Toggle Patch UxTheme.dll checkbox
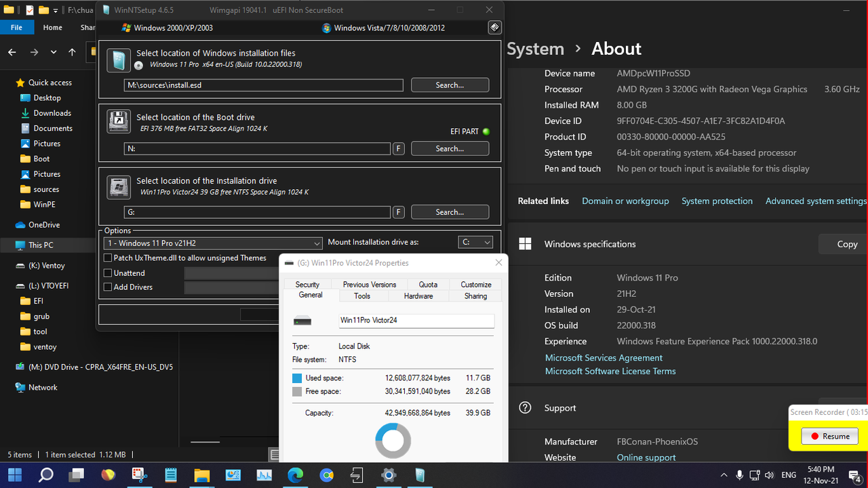The width and height of the screenshot is (868, 488). point(108,258)
